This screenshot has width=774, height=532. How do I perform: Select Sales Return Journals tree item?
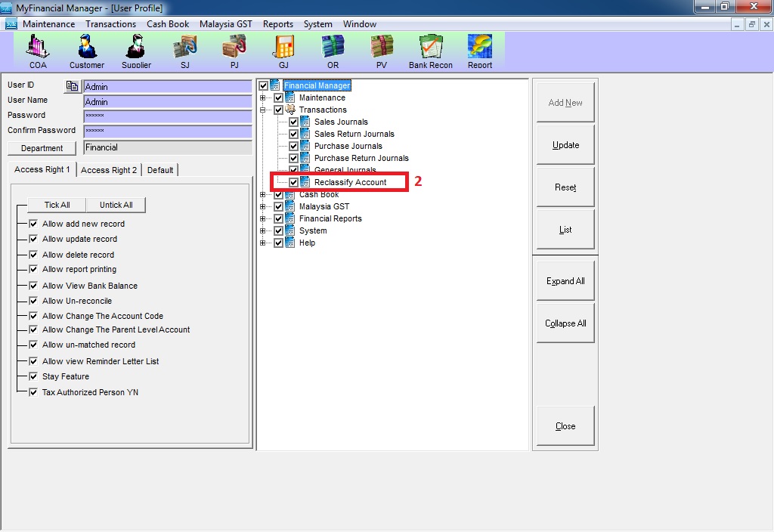click(x=354, y=134)
